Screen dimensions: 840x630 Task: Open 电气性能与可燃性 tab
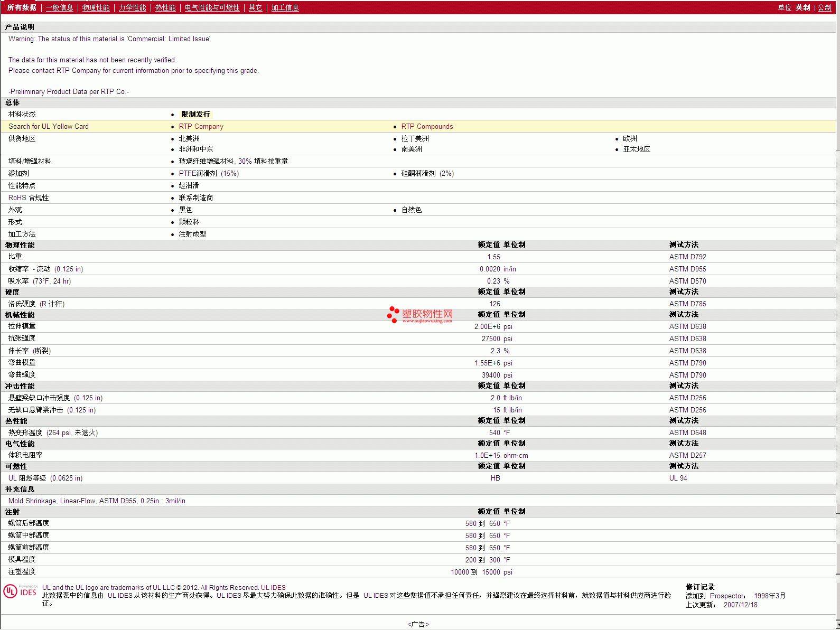click(212, 7)
